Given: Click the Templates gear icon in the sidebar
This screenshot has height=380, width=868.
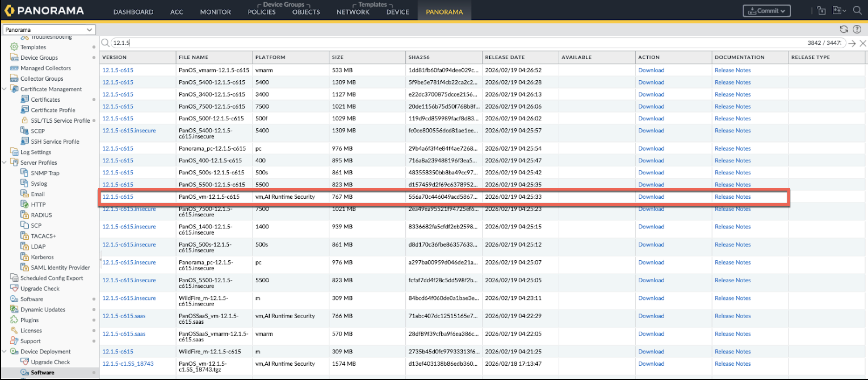Looking at the screenshot, I should pos(14,47).
